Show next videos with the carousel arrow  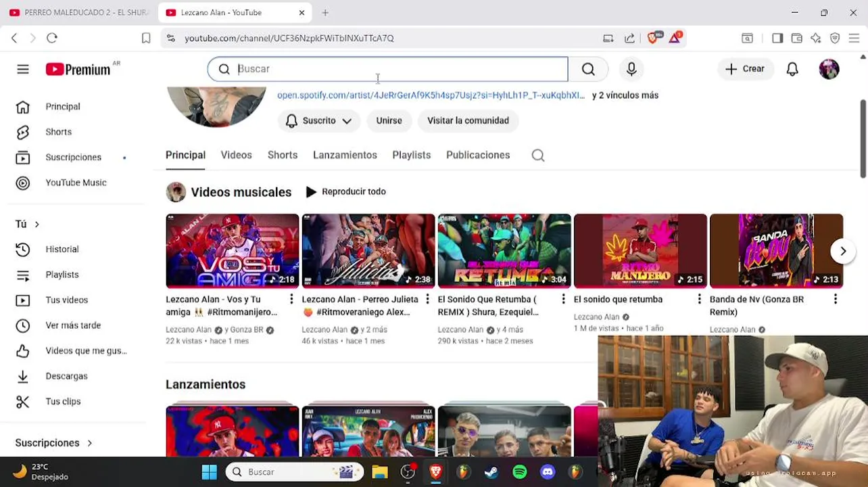843,252
